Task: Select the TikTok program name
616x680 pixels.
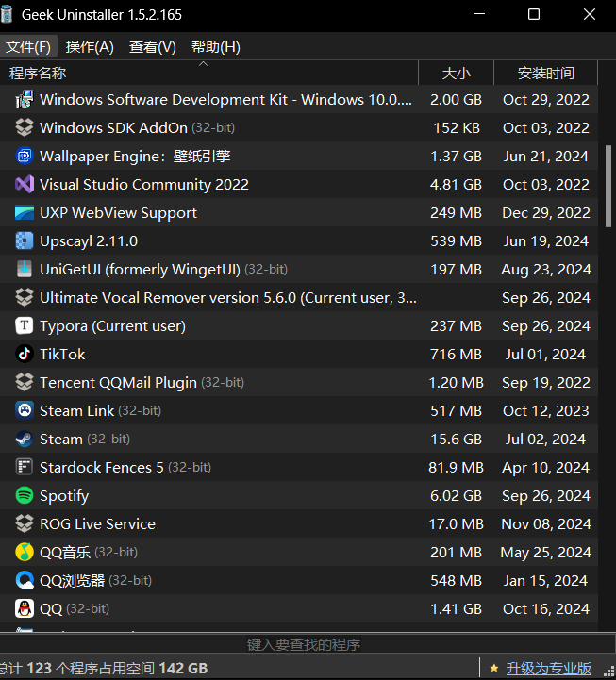Action: pyautogui.click(x=62, y=354)
